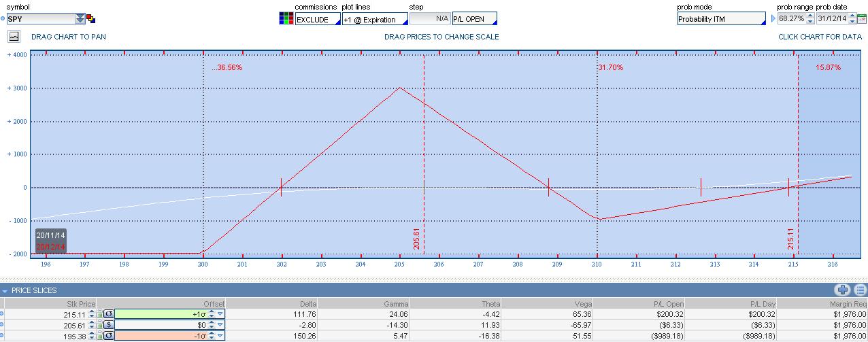Click the SPY symbol input field
The width and height of the screenshot is (868, 342).
tap(40, 19)
